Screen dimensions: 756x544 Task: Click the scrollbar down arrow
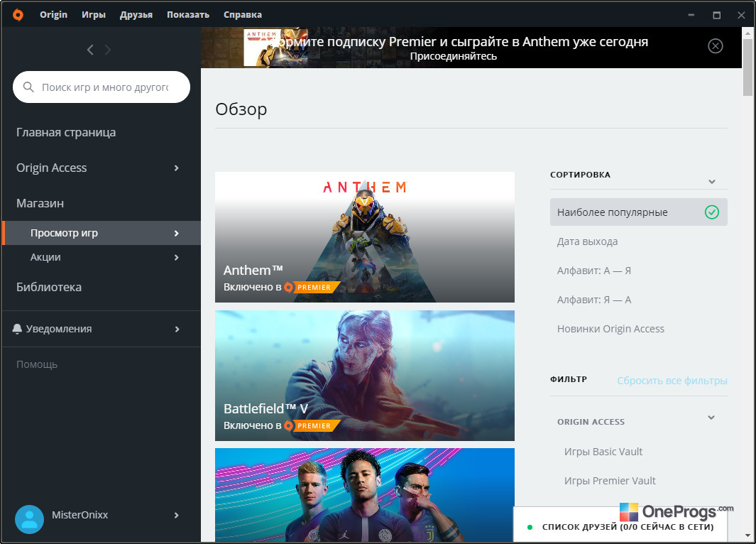(x=747, y=535)
